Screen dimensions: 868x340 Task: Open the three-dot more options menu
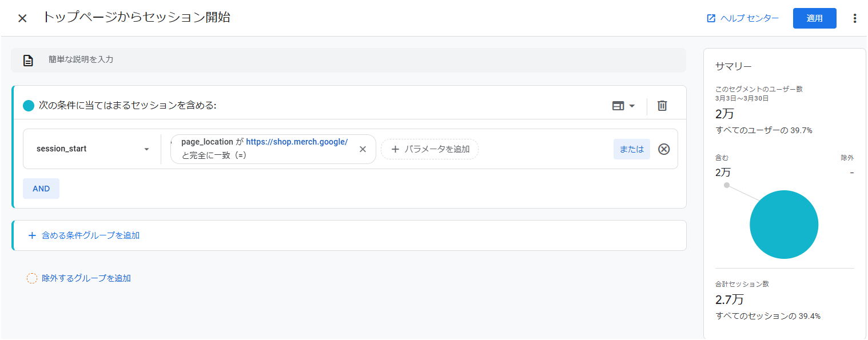tap(855, 18)
